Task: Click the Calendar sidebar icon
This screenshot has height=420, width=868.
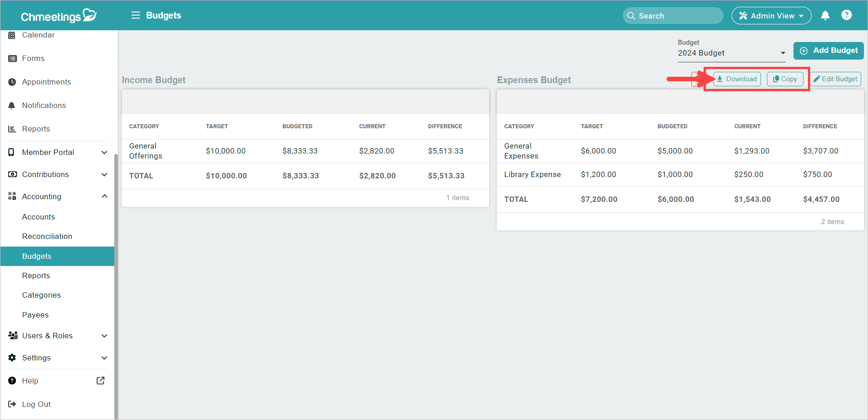Action: pos(12,35)
